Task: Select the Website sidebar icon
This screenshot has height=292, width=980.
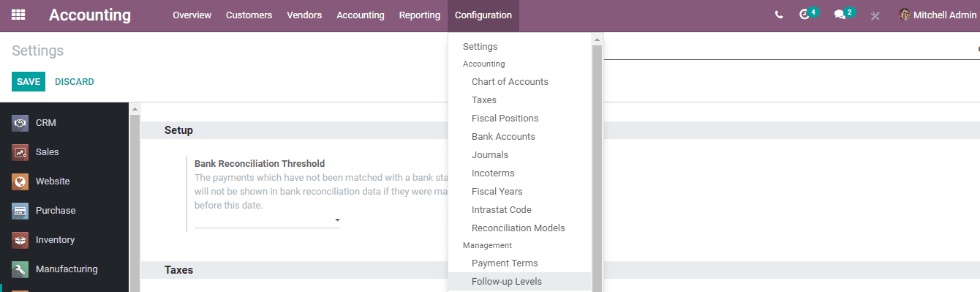Action: tap(20, 181)
